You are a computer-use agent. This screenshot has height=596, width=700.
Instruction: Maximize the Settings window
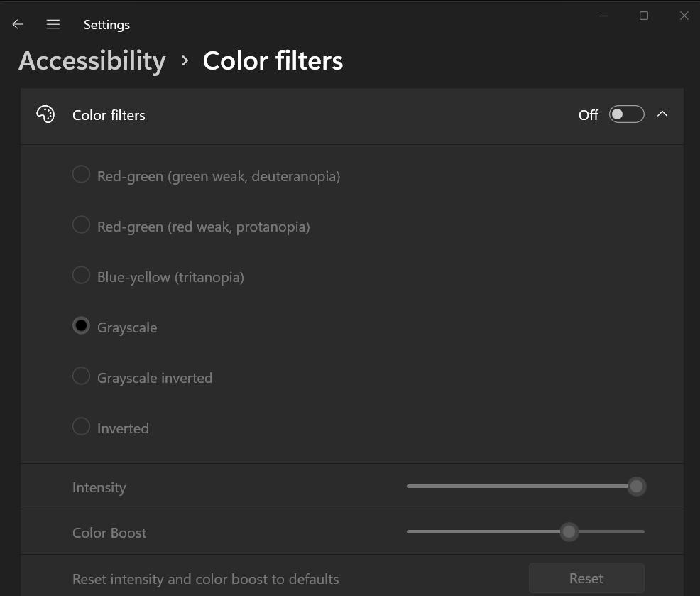(x=643, y=16)
